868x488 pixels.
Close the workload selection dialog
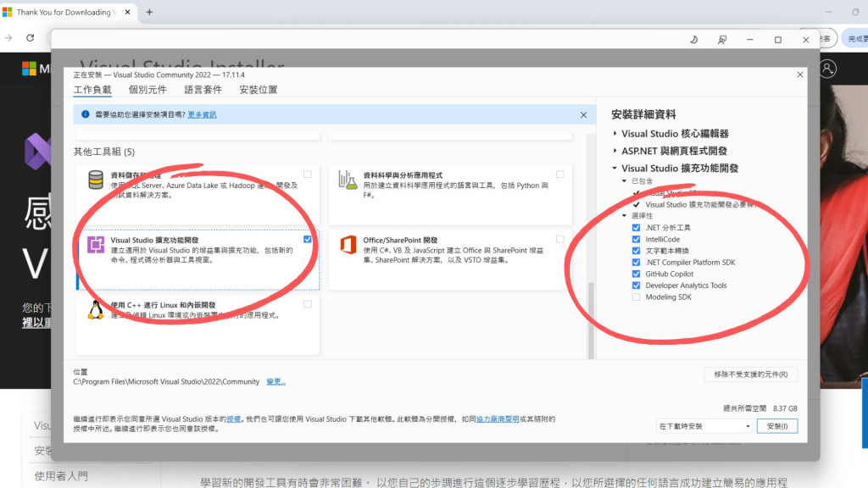800,75
